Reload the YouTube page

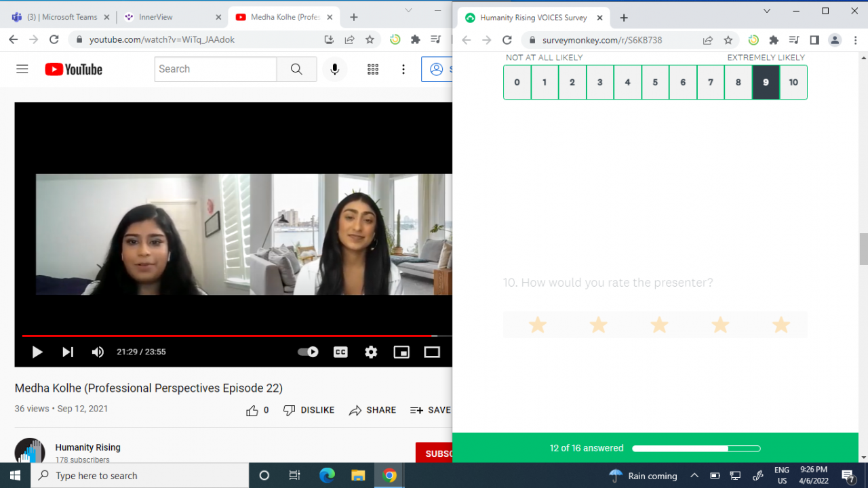[54, 40]
